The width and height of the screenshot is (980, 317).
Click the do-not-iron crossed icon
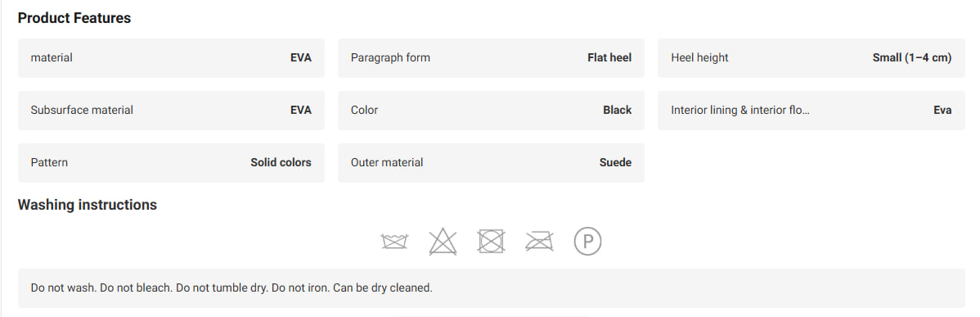coord(539,242)
